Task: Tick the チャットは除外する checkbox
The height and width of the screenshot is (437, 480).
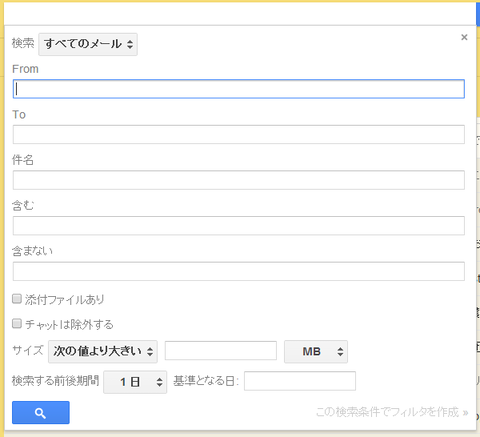Action: click(x=17, y=323)
